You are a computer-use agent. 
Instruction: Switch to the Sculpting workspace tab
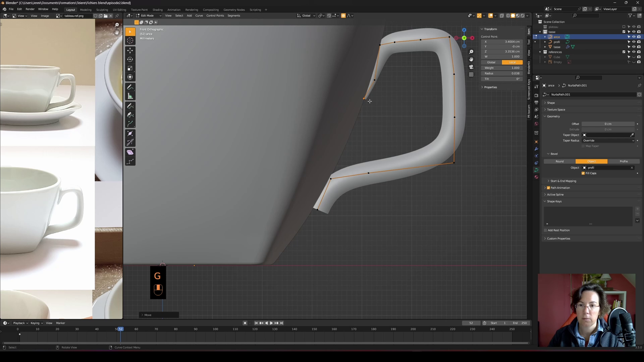coord(102,9)
